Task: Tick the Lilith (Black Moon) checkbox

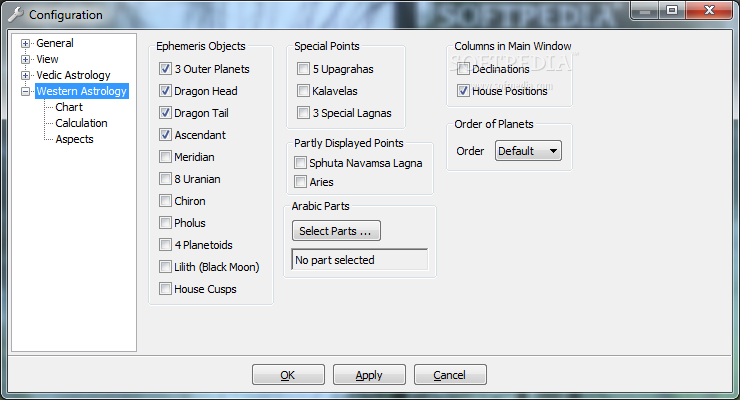Action: [x=165, y=267]
